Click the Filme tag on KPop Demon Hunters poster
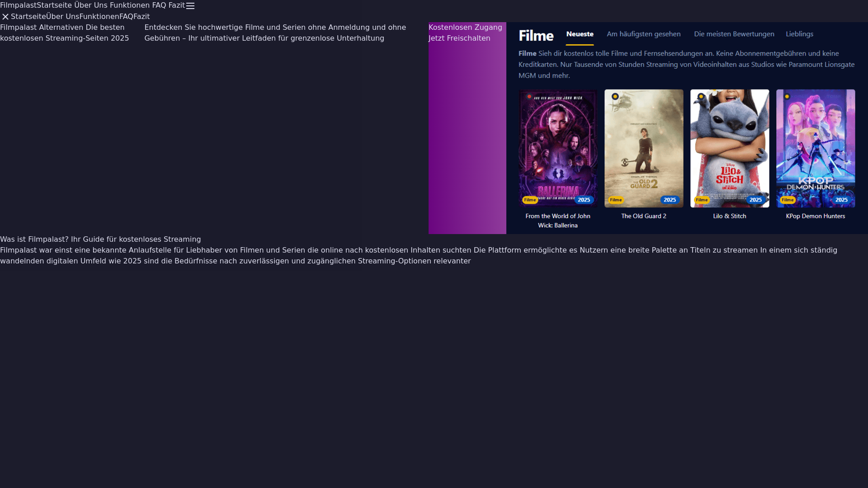 [788, 200]
